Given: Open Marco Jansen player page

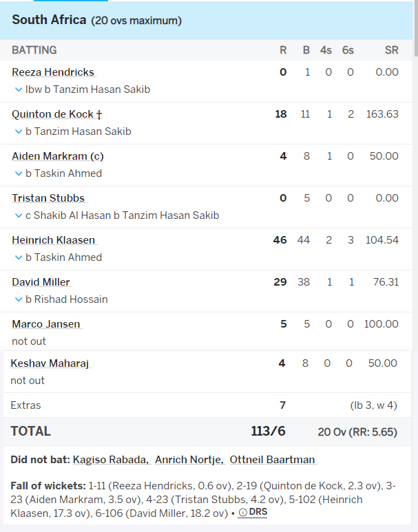Looking at the screenshot, I should tap(46, 324).
